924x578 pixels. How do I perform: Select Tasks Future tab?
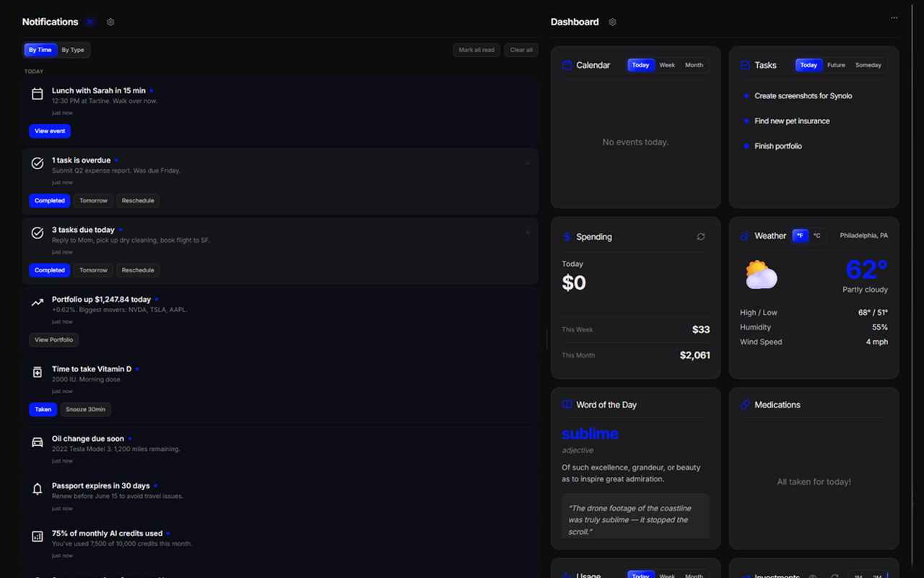(x=836, y=65)
